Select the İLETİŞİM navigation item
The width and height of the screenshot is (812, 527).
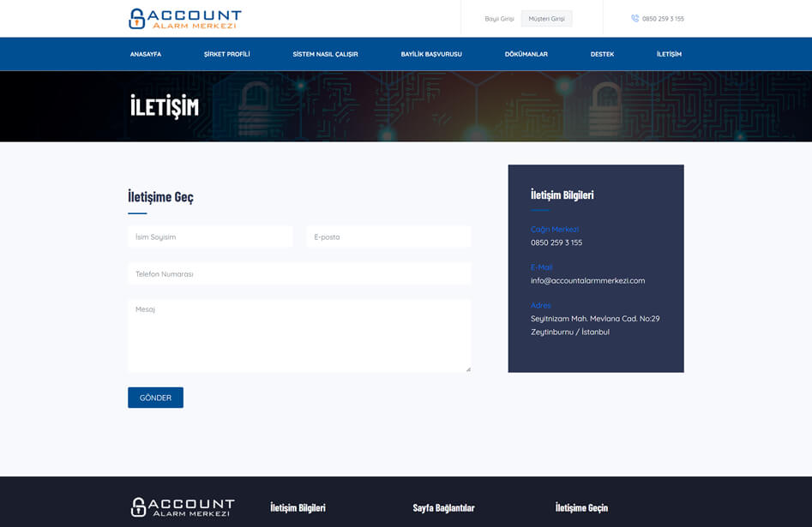669,54
